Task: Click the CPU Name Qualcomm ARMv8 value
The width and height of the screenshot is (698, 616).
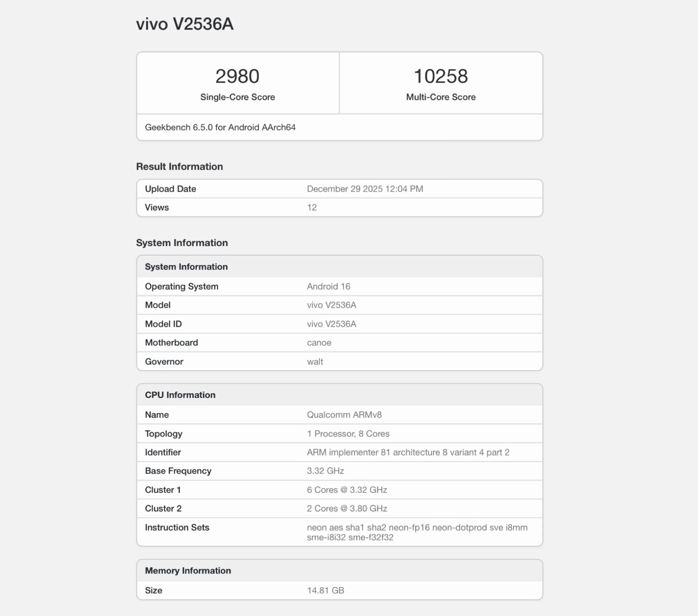Action: tap(344, 415)
